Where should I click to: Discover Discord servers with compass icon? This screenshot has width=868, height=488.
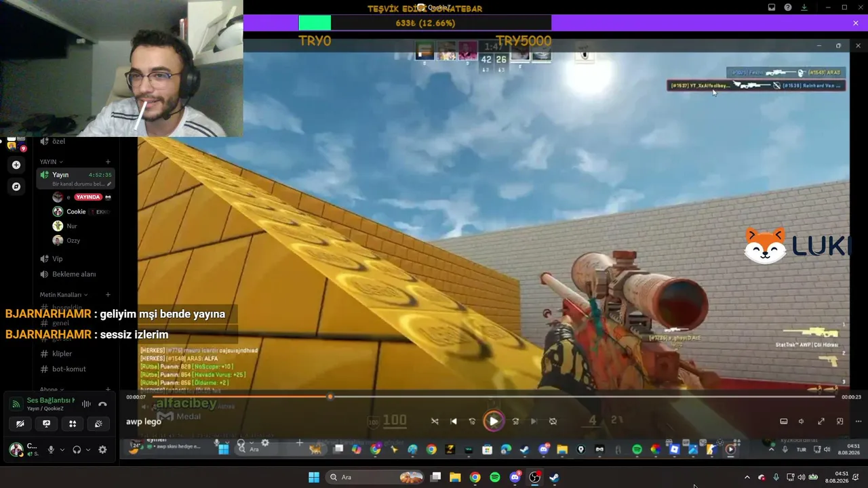(x=16, y=186)
